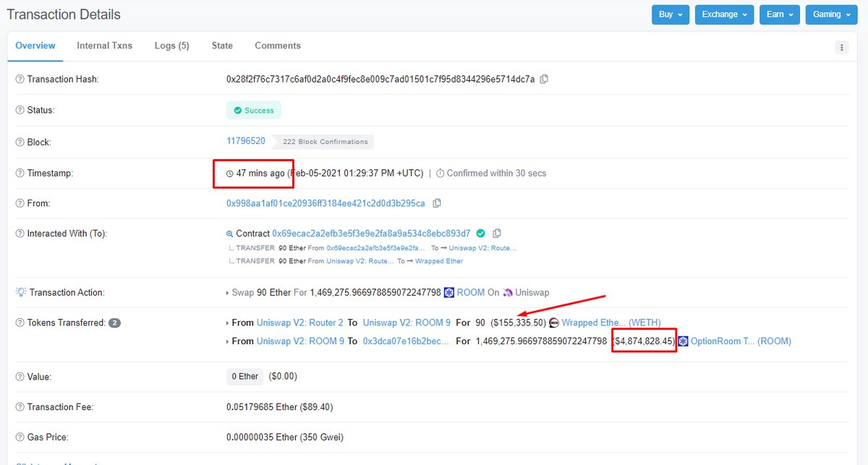Open the Uniswap link in Transaction Action
The width and height of the screenshot is (868, 465).
click(x=532, y=292)
